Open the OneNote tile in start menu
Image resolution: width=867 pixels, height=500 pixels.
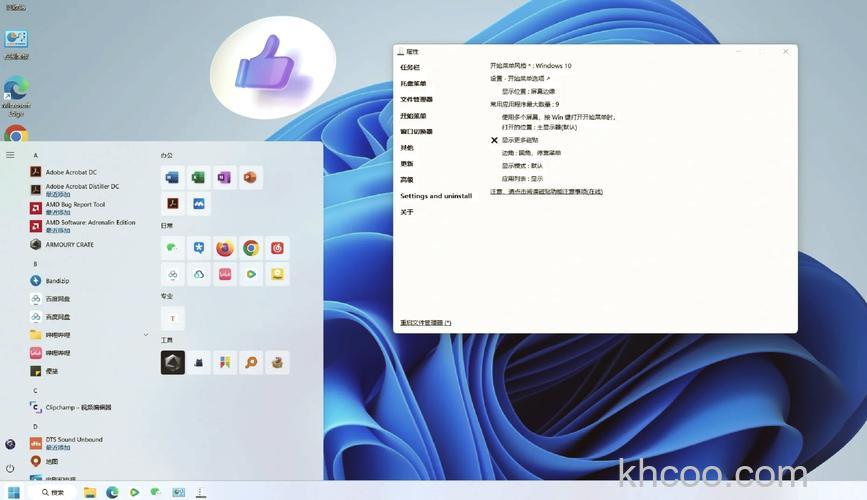[x=224, y=178]
